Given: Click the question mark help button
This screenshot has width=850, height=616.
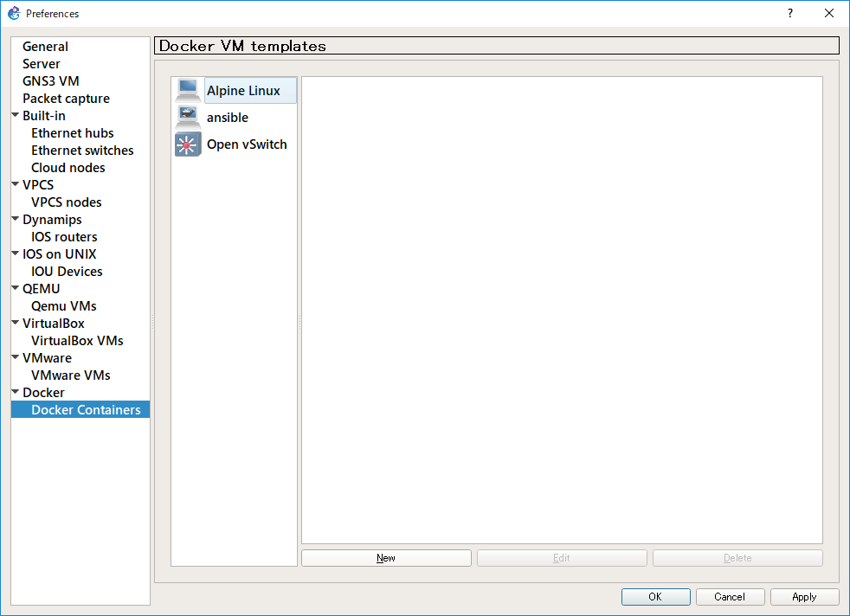Looking at the screenshot, I should (x=789, y=13).
